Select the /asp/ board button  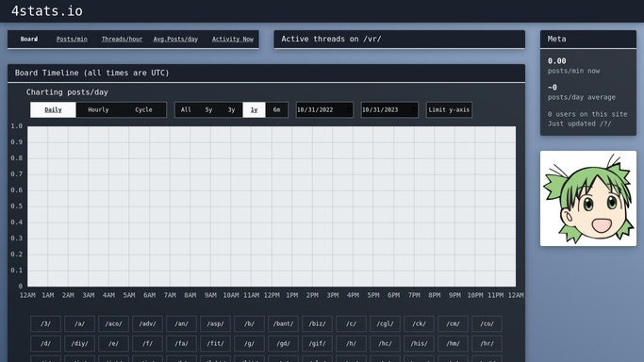[215, 323]
